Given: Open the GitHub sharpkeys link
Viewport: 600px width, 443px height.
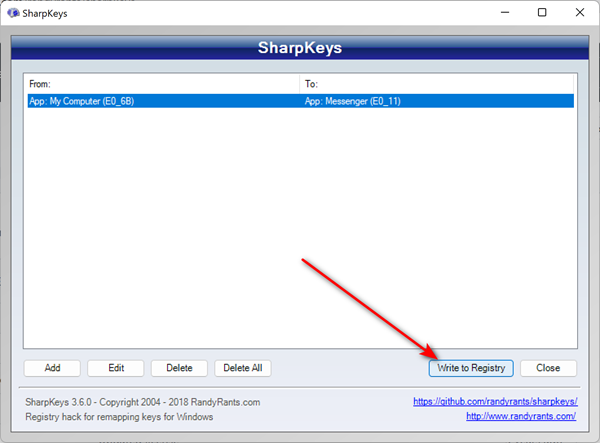Looking at the screenshot, I should click(x=495, y=401).
